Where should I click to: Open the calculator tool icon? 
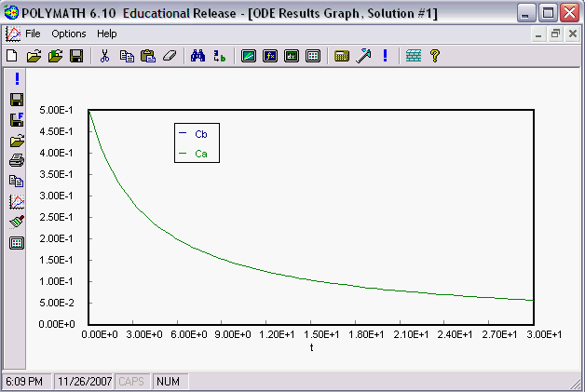tap(341, 56)
